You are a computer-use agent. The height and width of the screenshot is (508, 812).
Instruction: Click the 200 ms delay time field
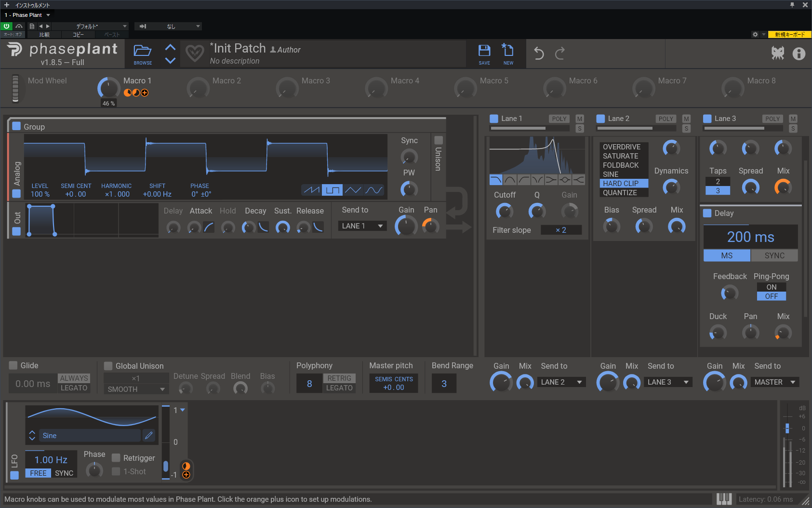(x=750, y=237)
